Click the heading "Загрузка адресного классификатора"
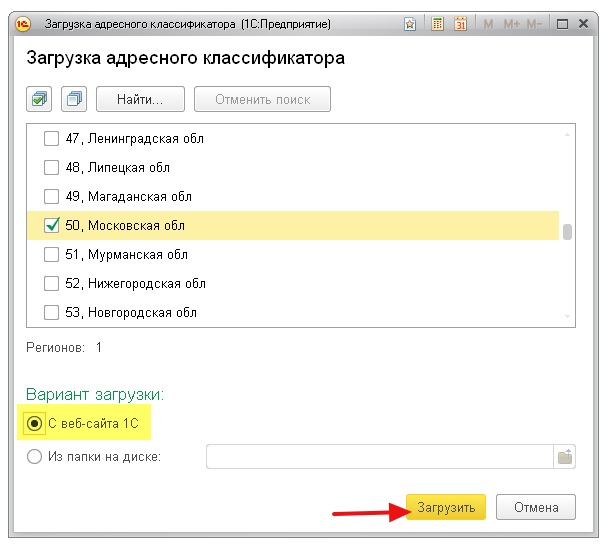The image size is (614, 546). (186, 58)
